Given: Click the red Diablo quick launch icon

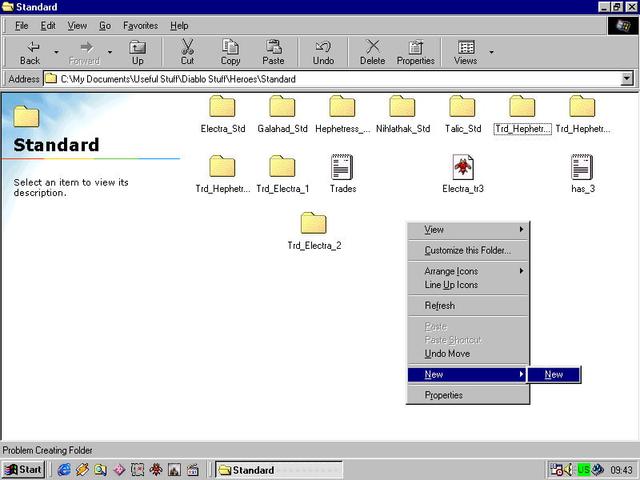Looking at the screenshot, I should point(156,470).
